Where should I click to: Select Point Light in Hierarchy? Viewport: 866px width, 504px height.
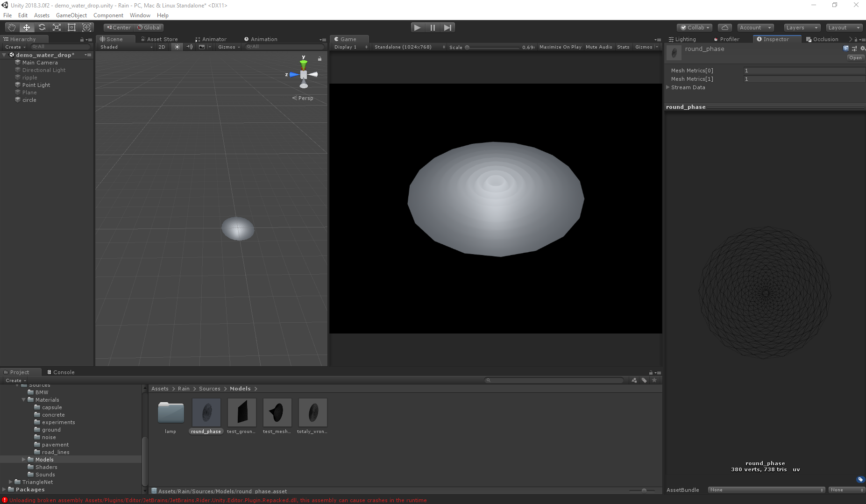36,85
